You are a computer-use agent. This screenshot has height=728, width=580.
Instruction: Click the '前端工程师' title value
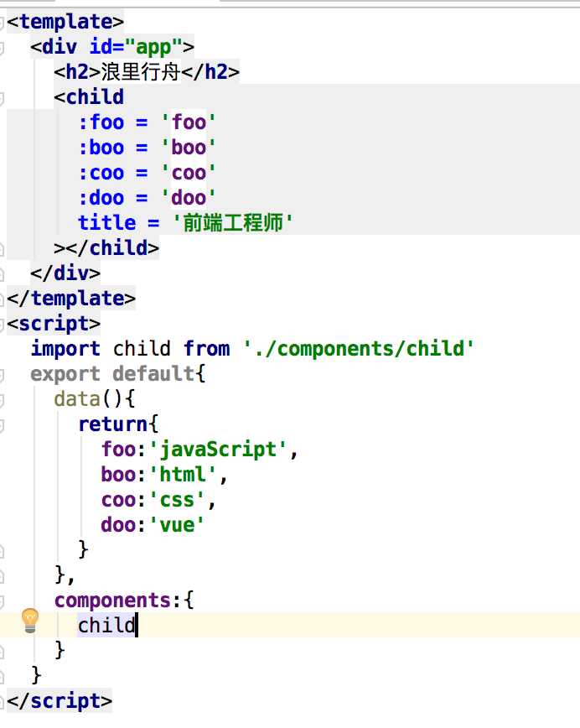click(x=232, y=223)
